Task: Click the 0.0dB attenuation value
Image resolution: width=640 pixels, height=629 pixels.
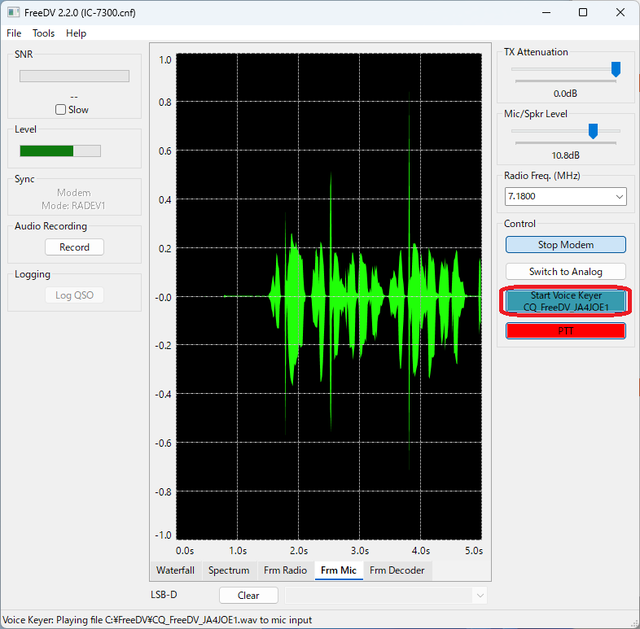Action: 565,93
